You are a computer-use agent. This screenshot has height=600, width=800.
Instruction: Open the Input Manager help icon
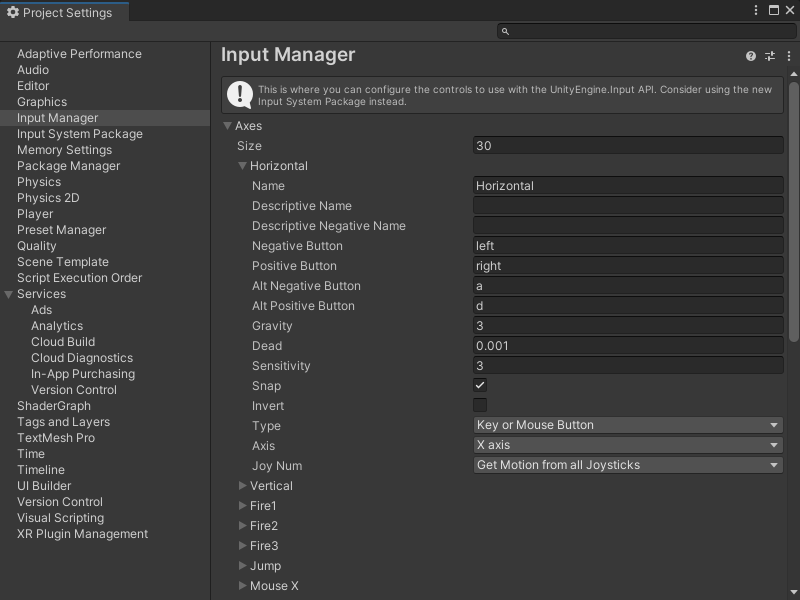coord(750,55)
